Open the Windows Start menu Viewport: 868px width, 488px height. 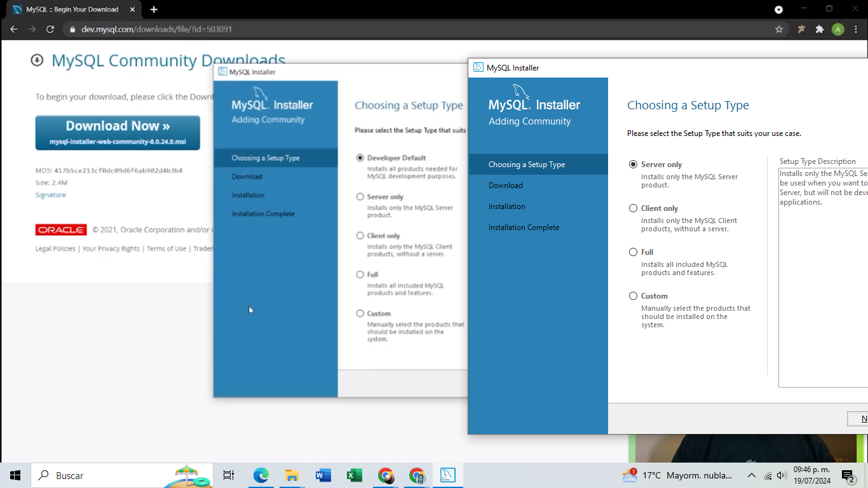(15, 475)
